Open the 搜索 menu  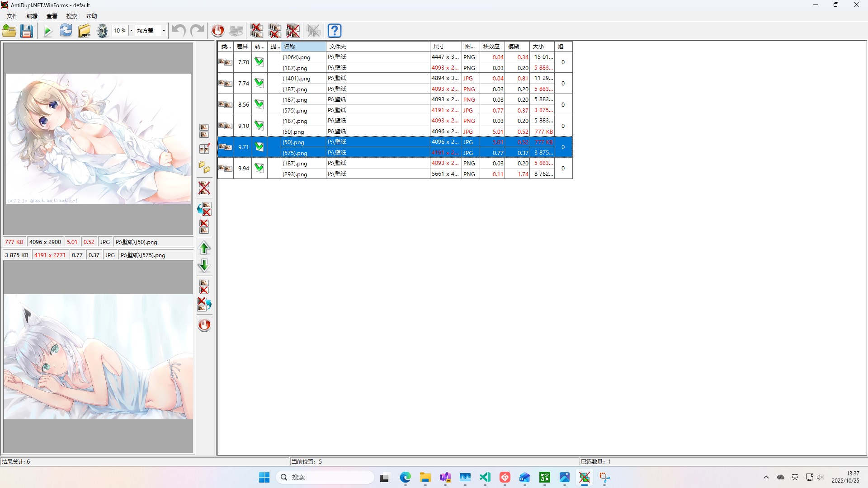(72, 16)
